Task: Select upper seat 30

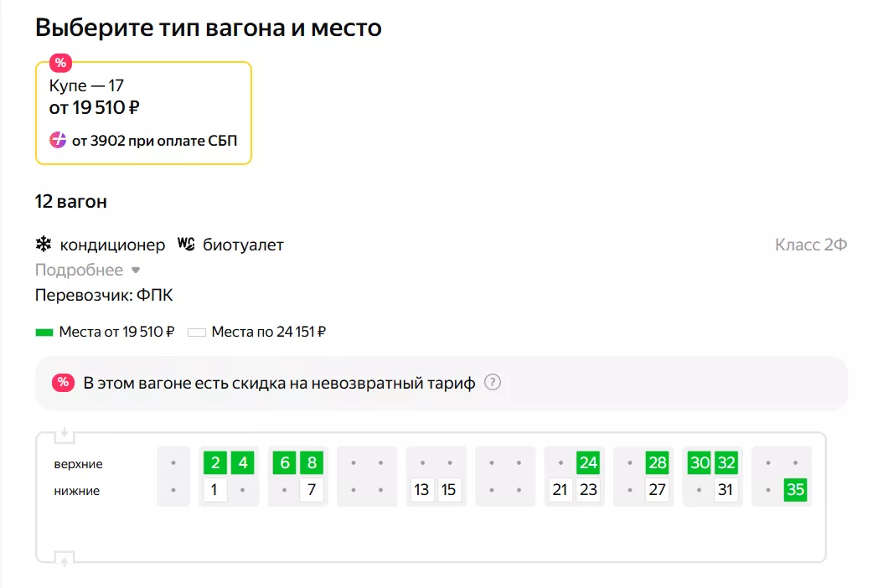Action: click(700, 463)
